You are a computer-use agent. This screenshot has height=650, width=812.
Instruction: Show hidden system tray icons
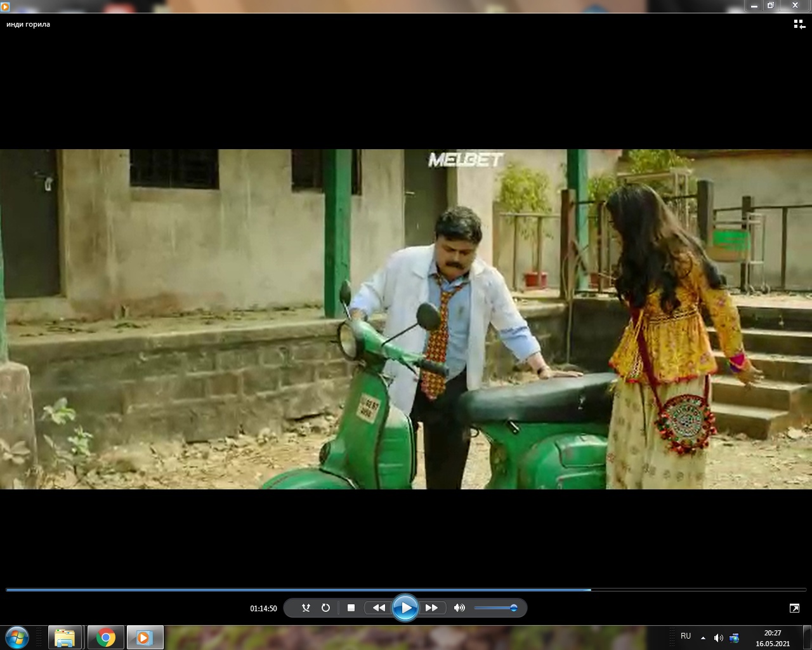click(x=703, y=637)
